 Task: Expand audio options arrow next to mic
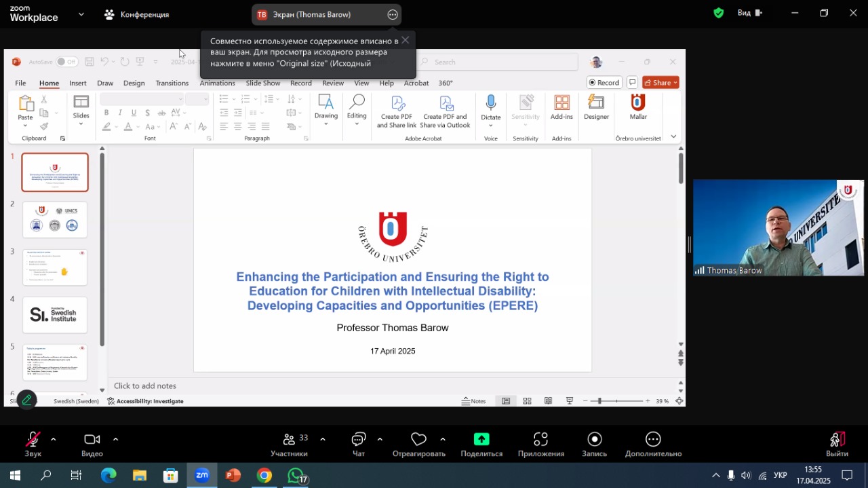[54, 439]
